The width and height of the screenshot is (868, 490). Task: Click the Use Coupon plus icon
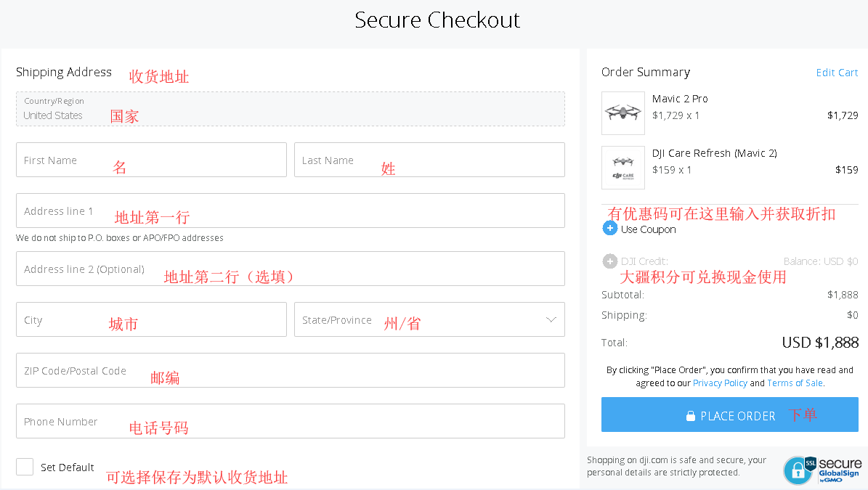pyautogui.click(x=610, y=229)
